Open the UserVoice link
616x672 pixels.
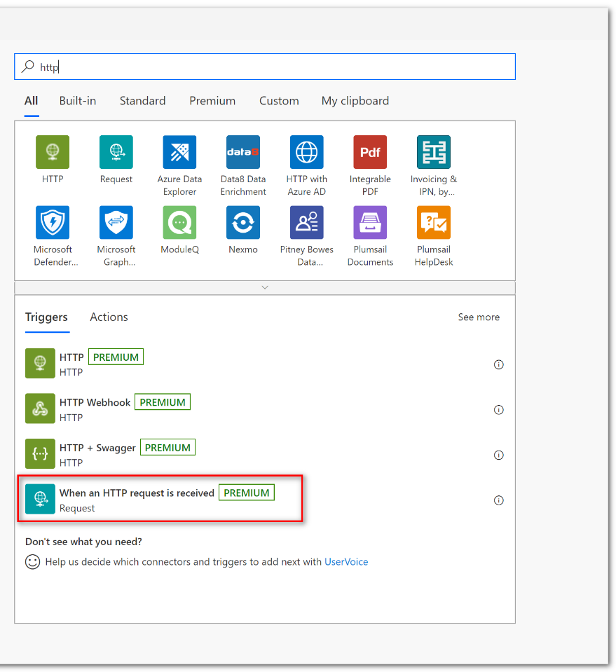click(x=346, y=562)
